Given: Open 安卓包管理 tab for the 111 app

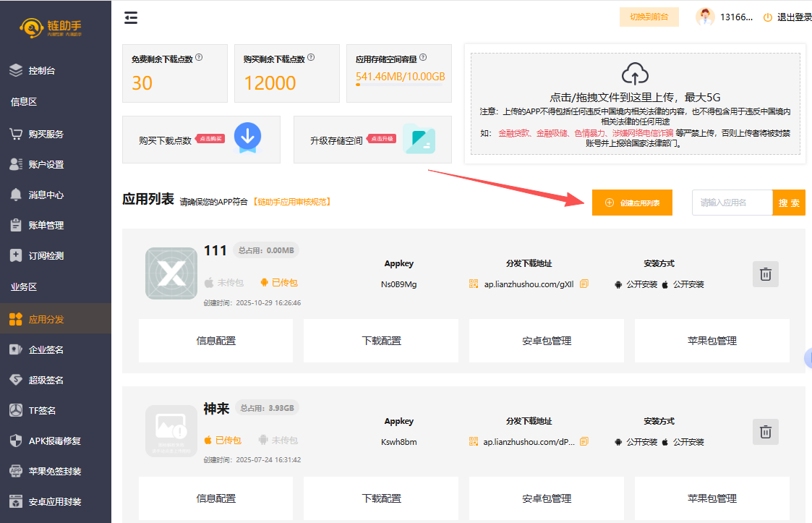Looking at the screenshot, I should coord(546,341).
